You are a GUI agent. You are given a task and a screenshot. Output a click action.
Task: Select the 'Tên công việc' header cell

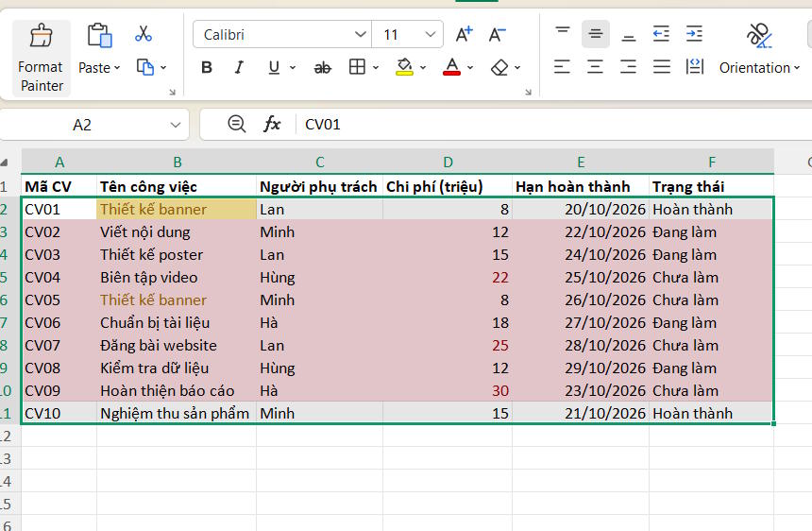[178, 186]
